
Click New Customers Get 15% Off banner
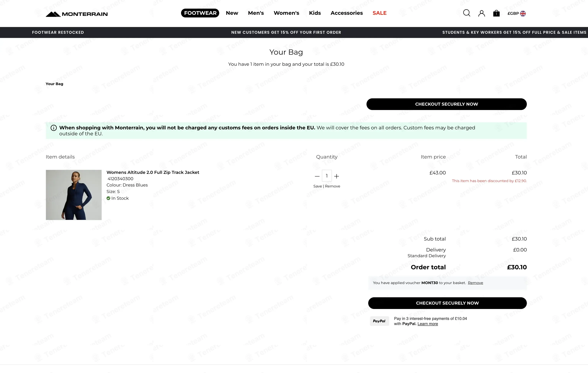pos(286,32)
